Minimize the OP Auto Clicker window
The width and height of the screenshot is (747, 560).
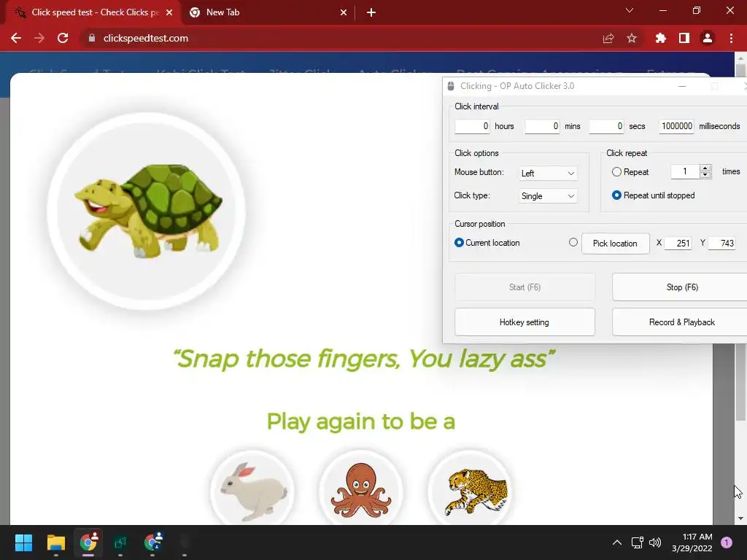[x=682, y=86]
